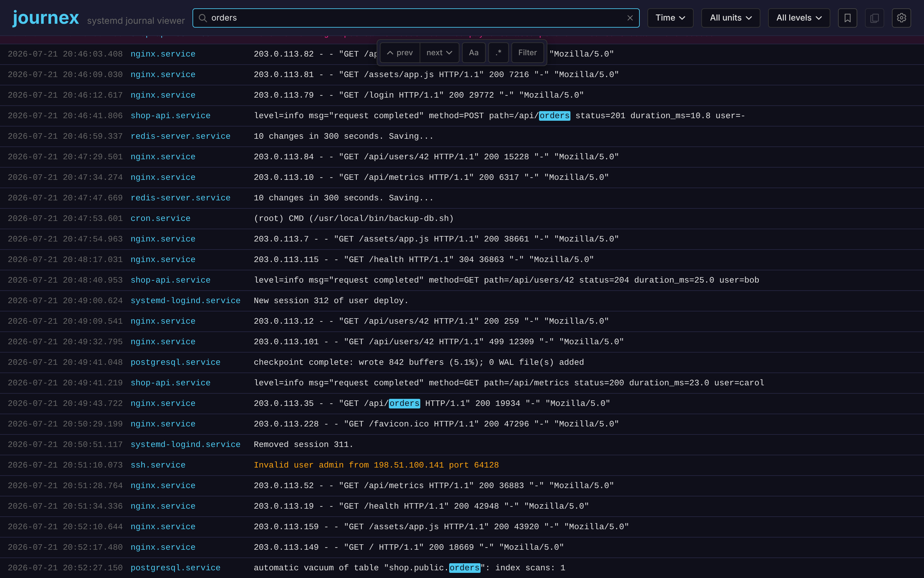924x578 pixels.
Task: Toggle case-sensitive Aa matching
Action: click(474, 53)
